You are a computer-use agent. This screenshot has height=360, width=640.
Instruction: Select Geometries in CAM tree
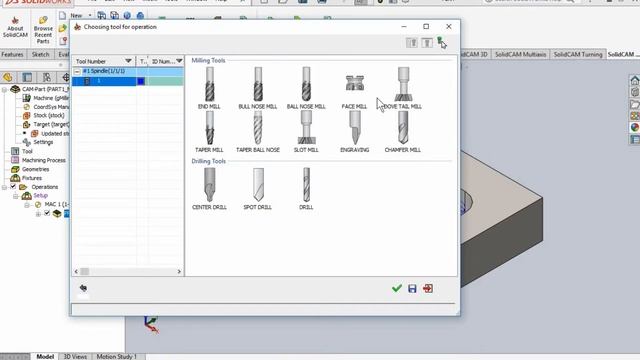(x=30, y=169)
